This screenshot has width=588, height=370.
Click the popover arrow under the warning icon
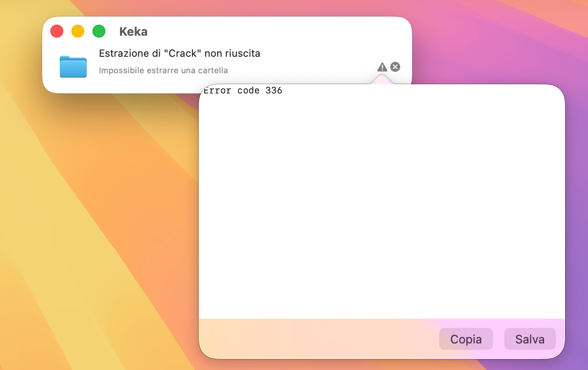[382, 80]
